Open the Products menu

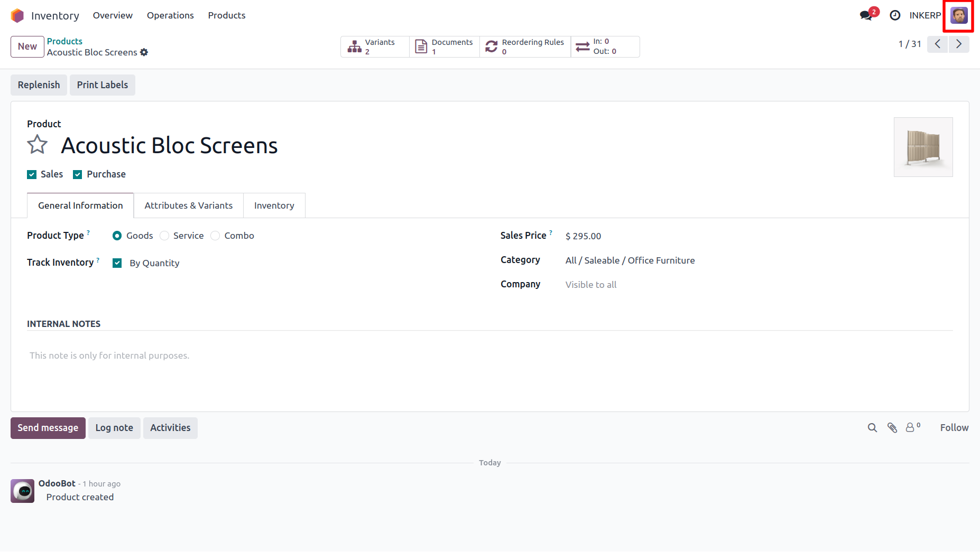point(227,15)
